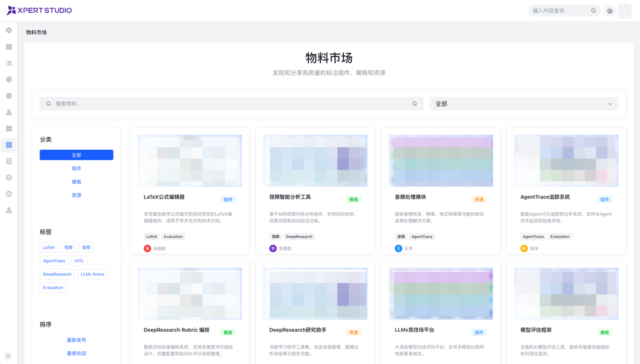Image resolution: width=640 pixels, height=364 pixels.
Task: Open the list view icon in the sidebar
Action: point(8,63)
